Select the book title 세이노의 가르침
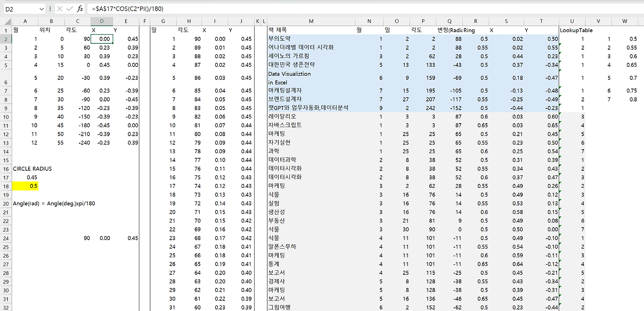 (311, 56)
